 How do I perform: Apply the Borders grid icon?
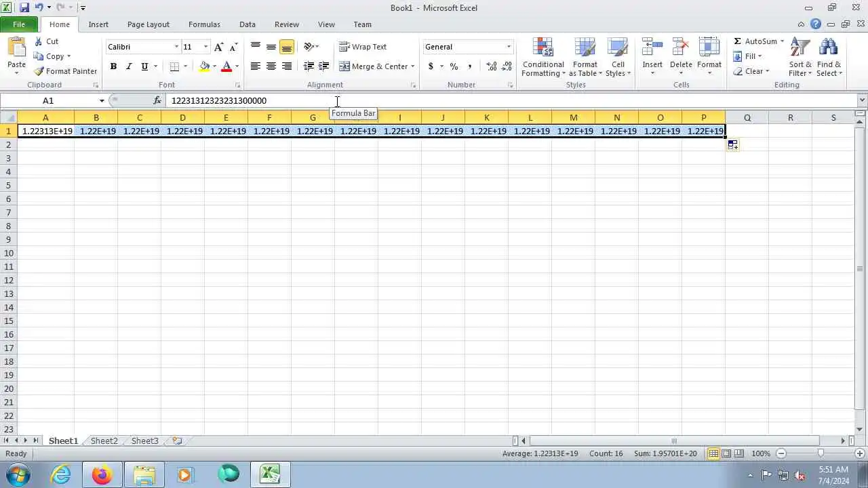174,66
